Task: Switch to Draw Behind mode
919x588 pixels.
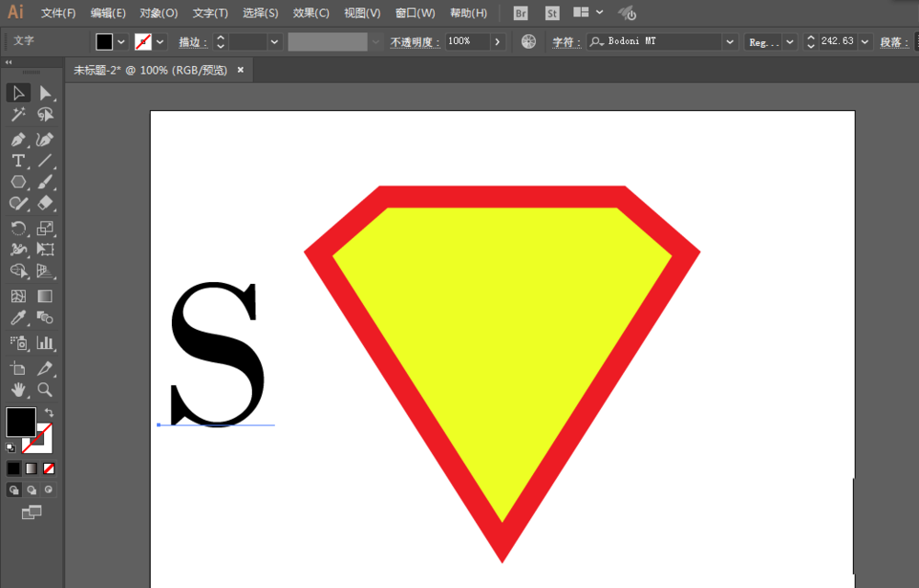Action: (x=31, y=490)
